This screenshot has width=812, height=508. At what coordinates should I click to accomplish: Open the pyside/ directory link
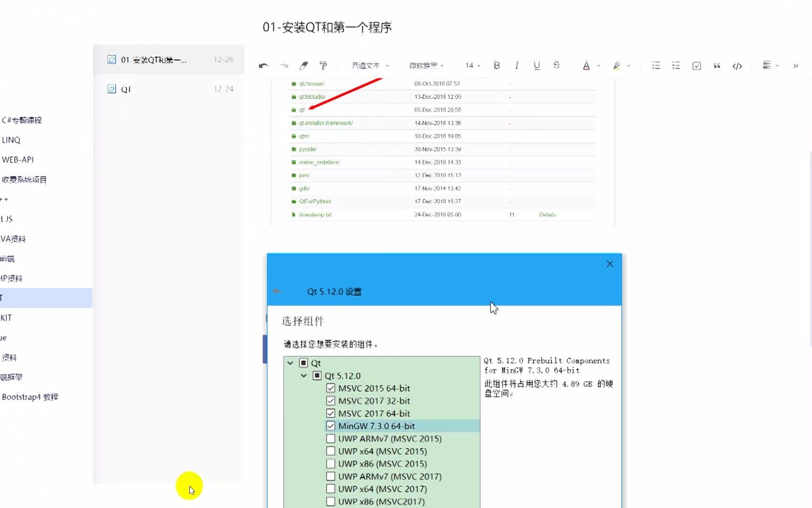pyautogui.click(x=307, y=149)
